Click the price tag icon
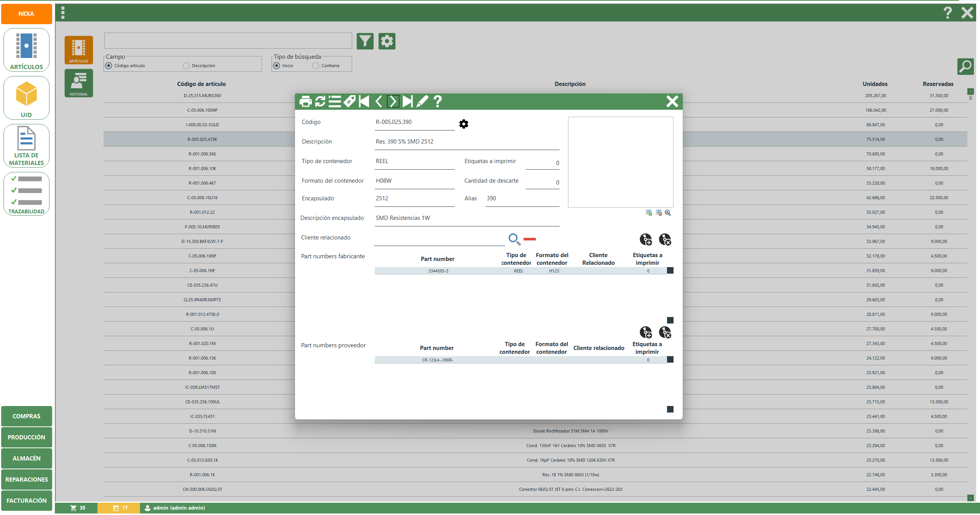Viewport: 980px width, 515px height. [349, 101]
